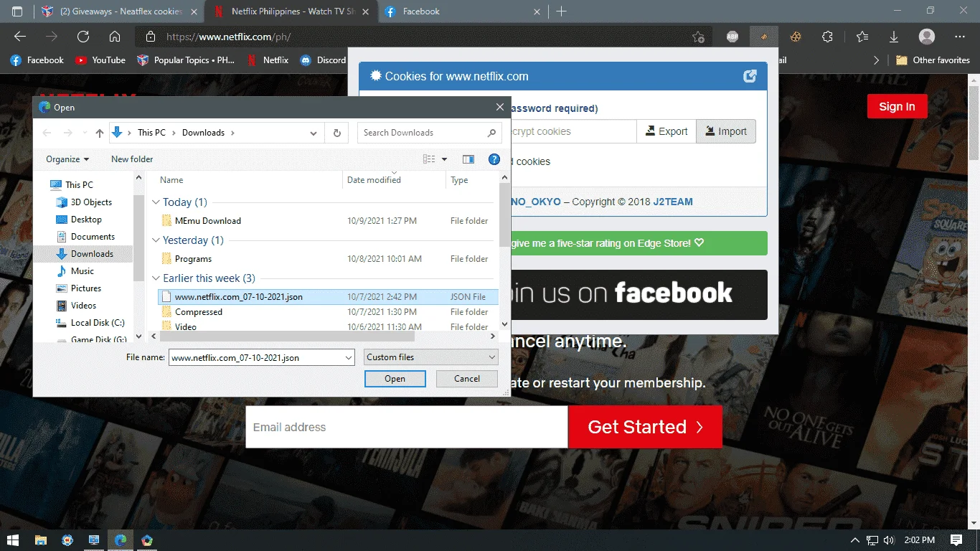The height and width of the screenshot is (551, 980).
Task: Collapse the Yesterday (1) group
Action: [x=157, y=240]
